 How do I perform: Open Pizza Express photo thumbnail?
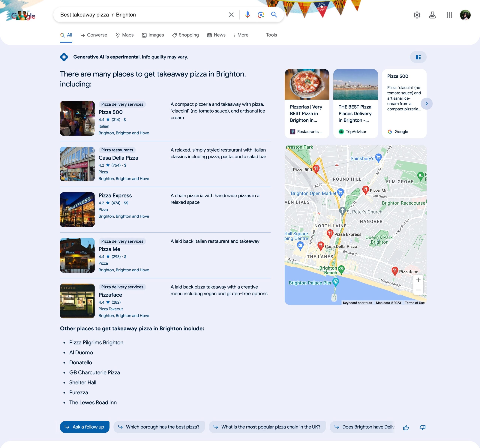(x=77, y=210)
